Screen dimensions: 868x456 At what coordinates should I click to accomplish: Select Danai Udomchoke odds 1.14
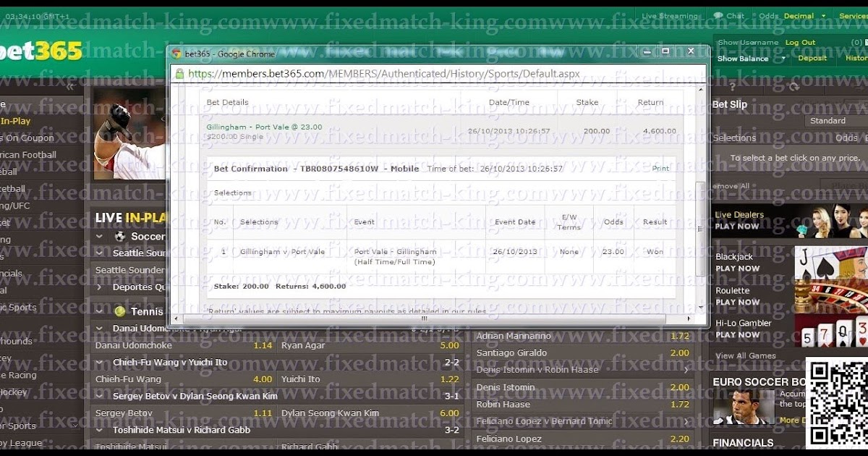tap(263, 345)
